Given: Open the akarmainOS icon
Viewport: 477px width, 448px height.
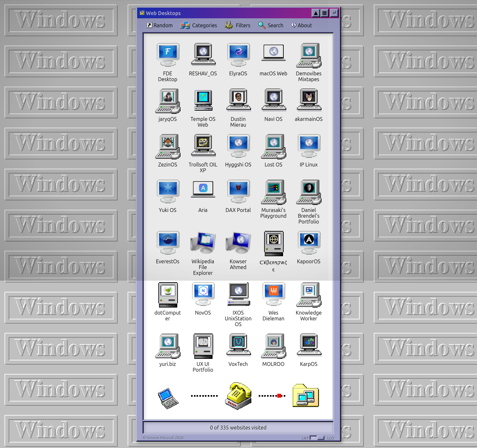Looking at the screenshot, I should tap(309, 101).
